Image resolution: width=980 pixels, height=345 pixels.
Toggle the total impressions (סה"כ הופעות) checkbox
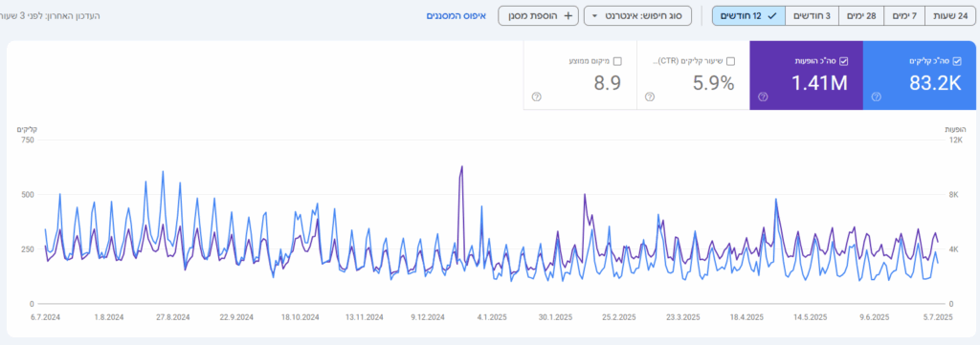tap(844, 61)
